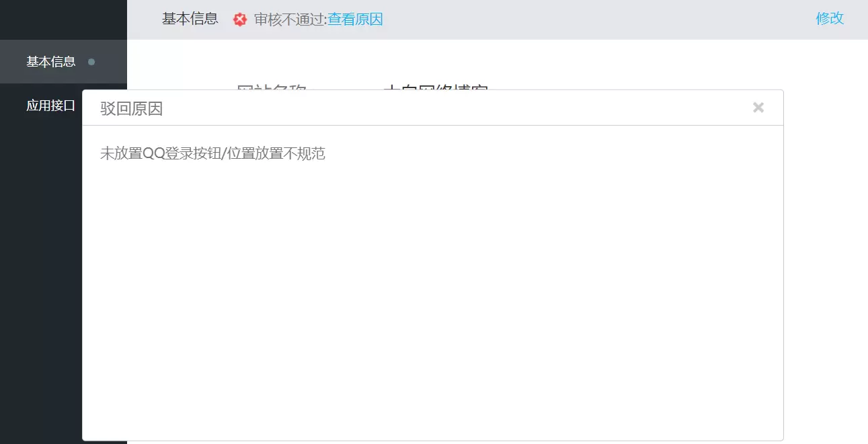Open the 查看原因 link
This screenshot has height=444, width=868.
(x=356, y=20)
